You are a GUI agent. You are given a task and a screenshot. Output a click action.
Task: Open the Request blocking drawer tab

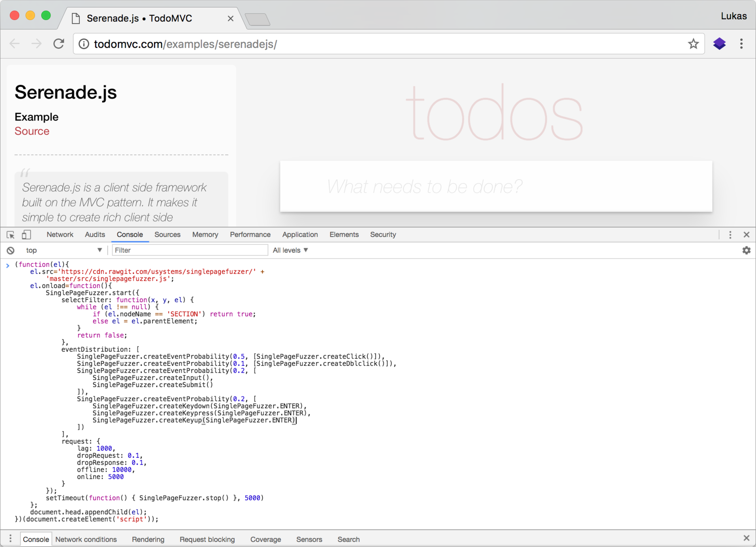coord(207,539)
